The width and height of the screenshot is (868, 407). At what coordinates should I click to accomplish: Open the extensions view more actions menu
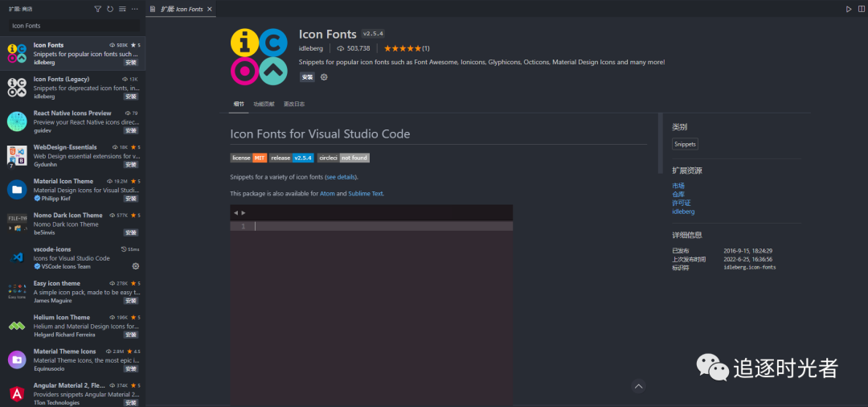135,9
